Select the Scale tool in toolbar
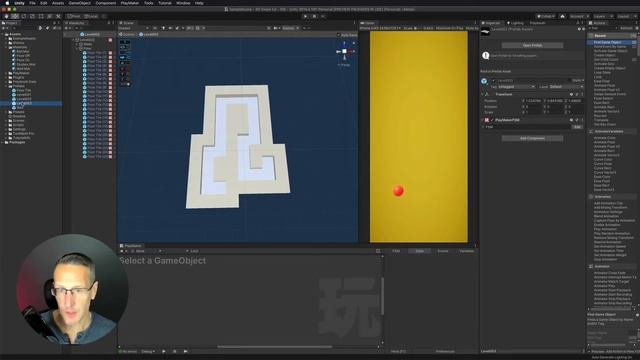 (x=32, y=16)
